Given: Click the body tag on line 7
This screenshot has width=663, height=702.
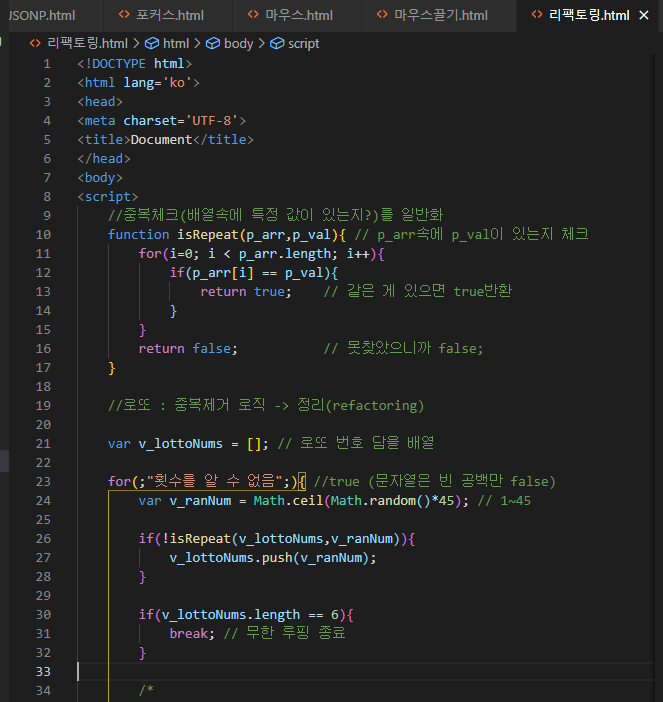Looking at the screenshot, I should coord(100,178).
